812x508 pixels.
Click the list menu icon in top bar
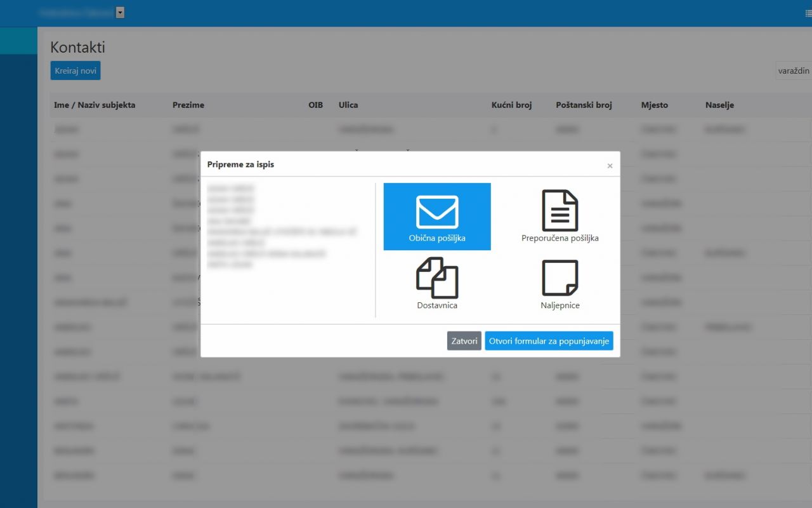coord(808,13)
